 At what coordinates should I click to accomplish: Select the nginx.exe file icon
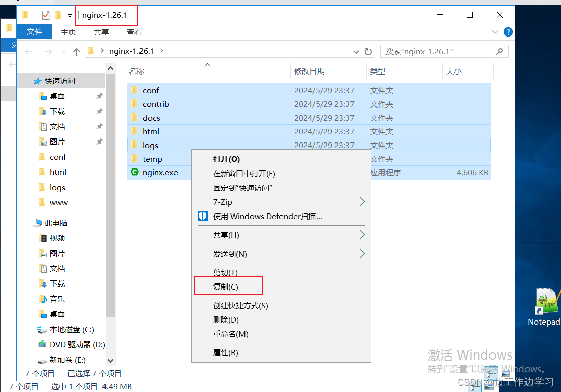134,172
